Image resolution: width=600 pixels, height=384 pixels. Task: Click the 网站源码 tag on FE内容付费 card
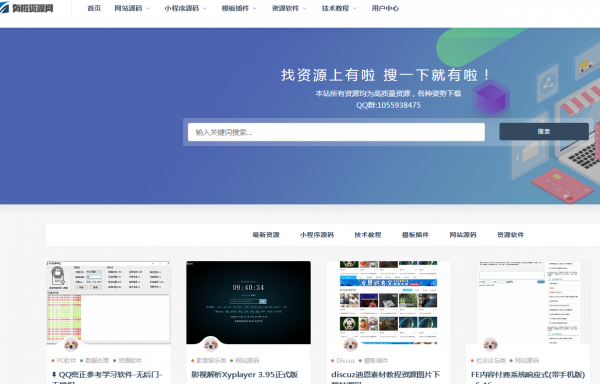click(x=527, y=360)
